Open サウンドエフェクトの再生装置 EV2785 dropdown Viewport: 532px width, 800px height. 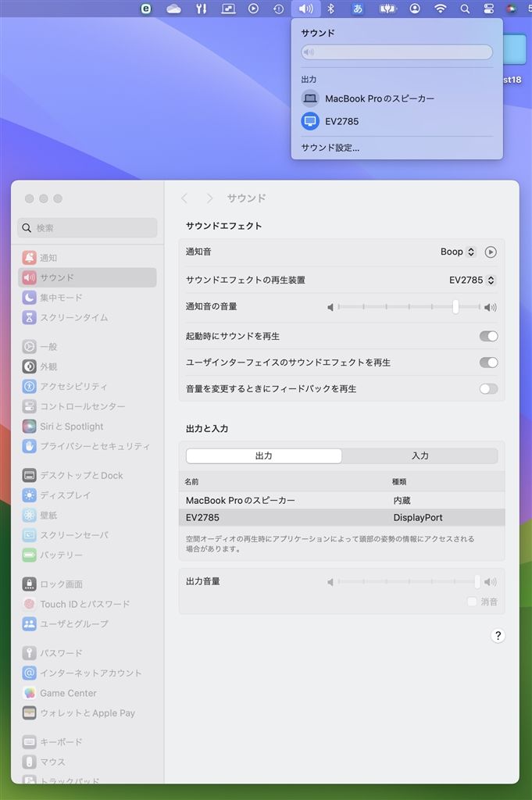[472, 280]
